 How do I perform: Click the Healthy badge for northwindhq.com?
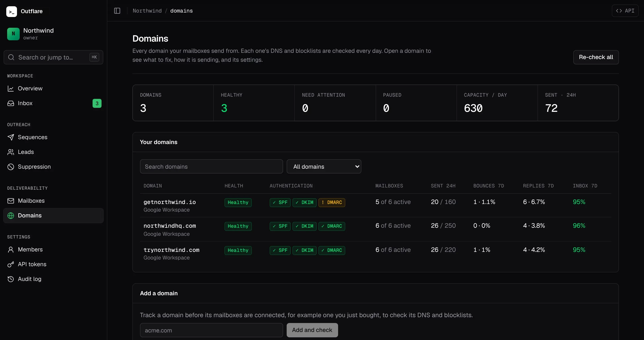click(238, 226)
